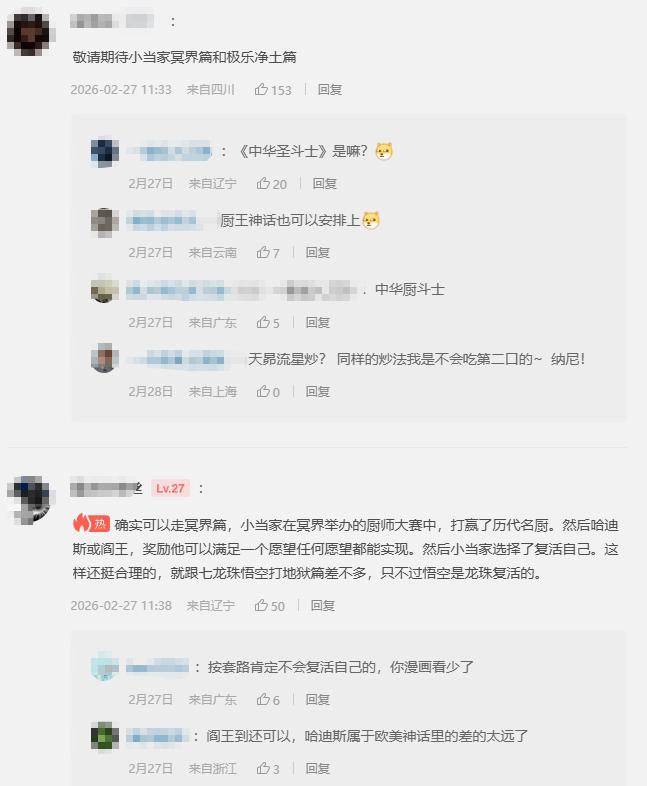Reply to the 《中华圣斗士》 comment from 辽宁
The image size is (647, 786).
325,184
